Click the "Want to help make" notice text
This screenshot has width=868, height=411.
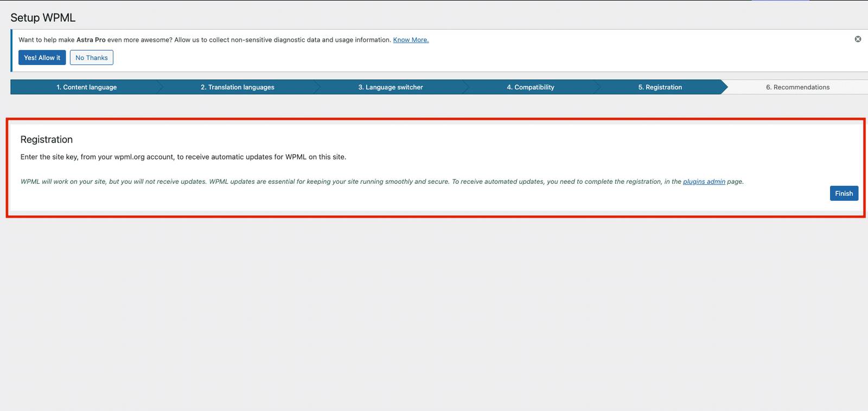tap(46, 40)
